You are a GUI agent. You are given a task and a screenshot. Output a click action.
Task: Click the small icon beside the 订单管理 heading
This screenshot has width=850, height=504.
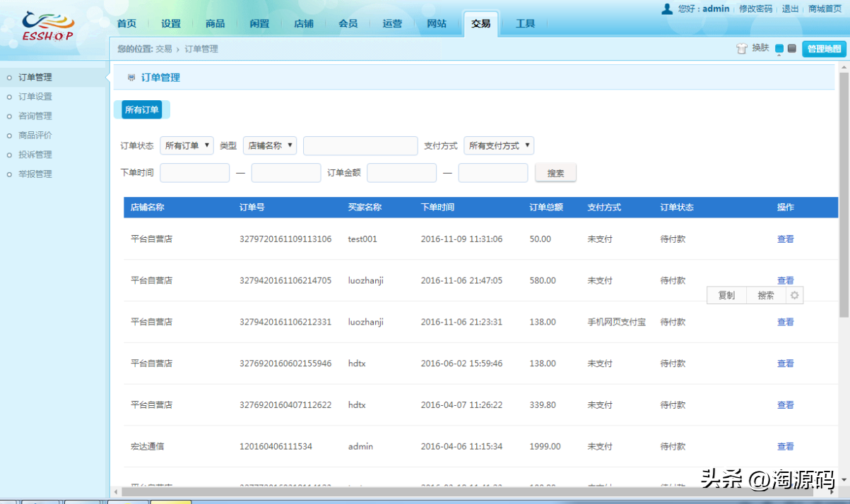[x=131, y=77]
